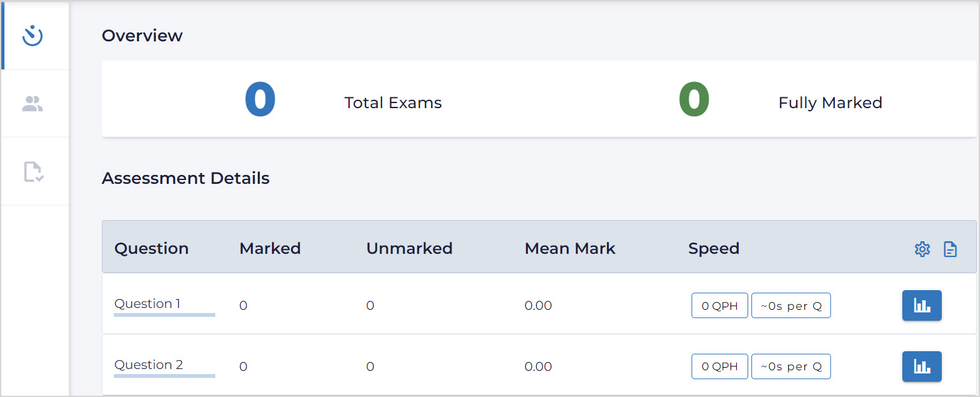Show the bar chart for Question 2
This screenshot has width=980, height=397.
[x=921, y=366]
